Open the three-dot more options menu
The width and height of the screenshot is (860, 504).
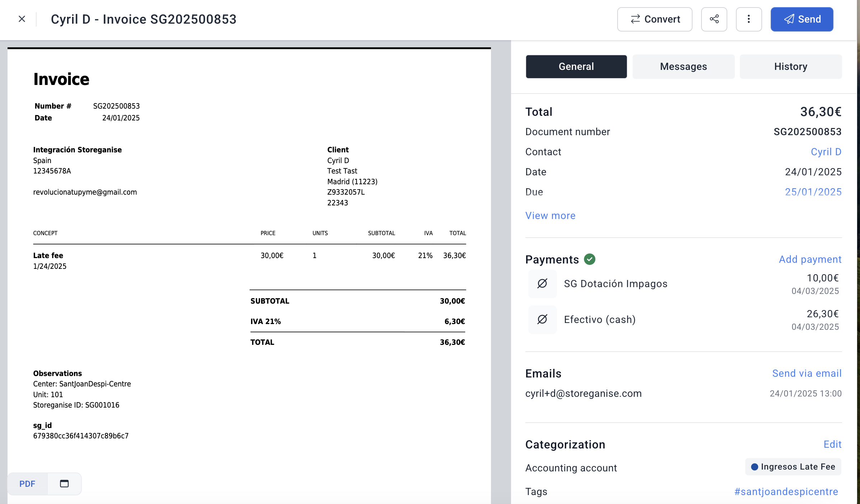[748, 19]
